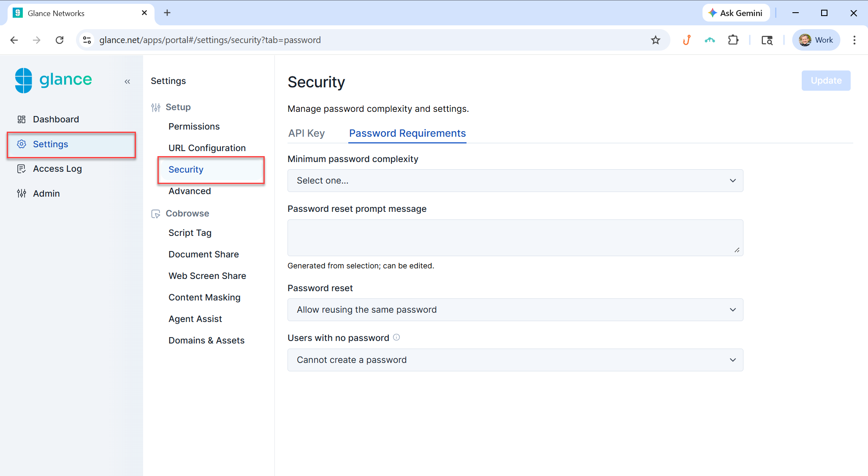Open the Chrome three-dot menu
Image resolution: width=868 pixels, height=476 pixels.
click(854, 40)
